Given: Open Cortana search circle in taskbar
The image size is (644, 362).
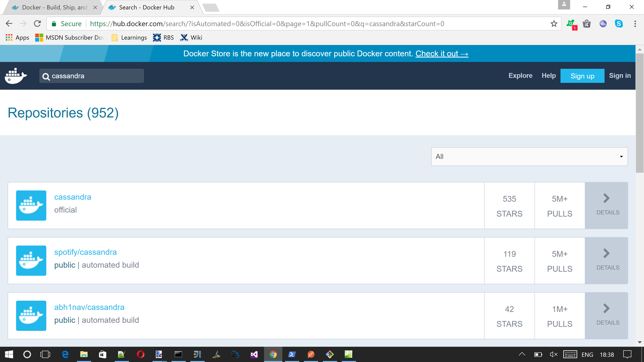Looking at the screenshot, I should tap(27, 354).
